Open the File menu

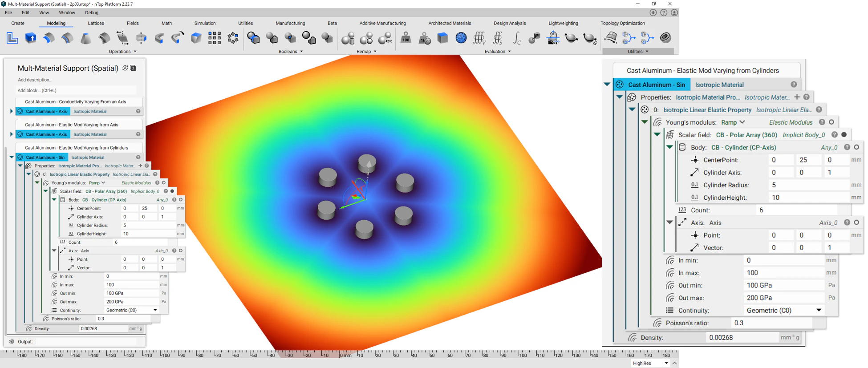pos(8,12)
